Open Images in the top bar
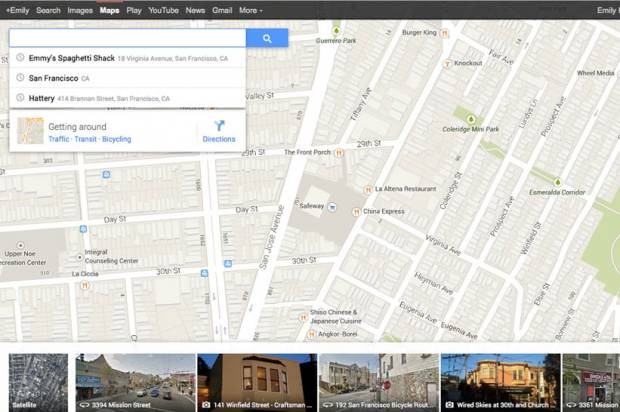Image resolution: width=620 pixels, height=412 pixels. (80, 11)
